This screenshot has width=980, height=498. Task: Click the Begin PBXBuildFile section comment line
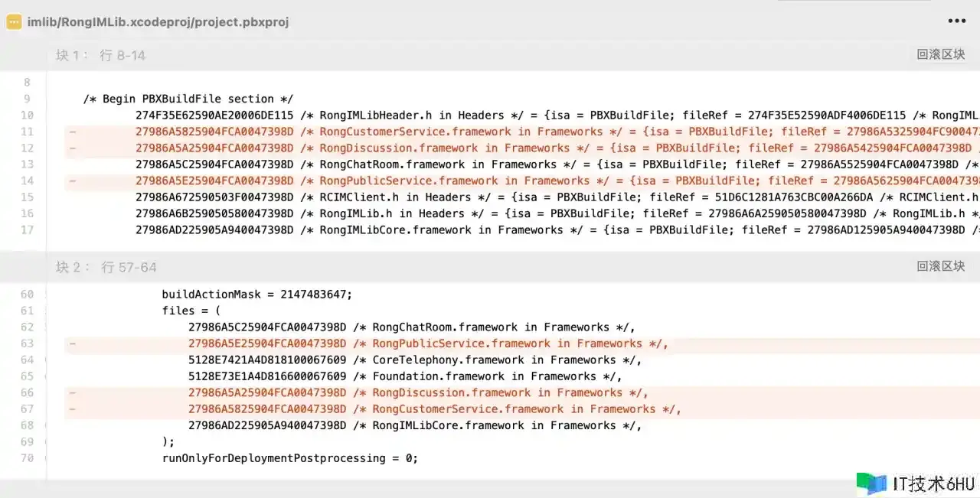coord(188,99)
